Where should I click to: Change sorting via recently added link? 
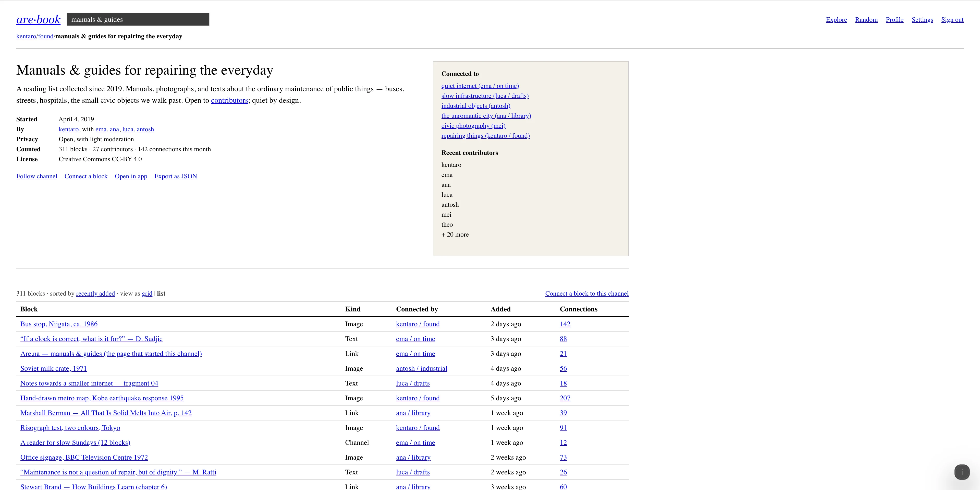[95, 294]
